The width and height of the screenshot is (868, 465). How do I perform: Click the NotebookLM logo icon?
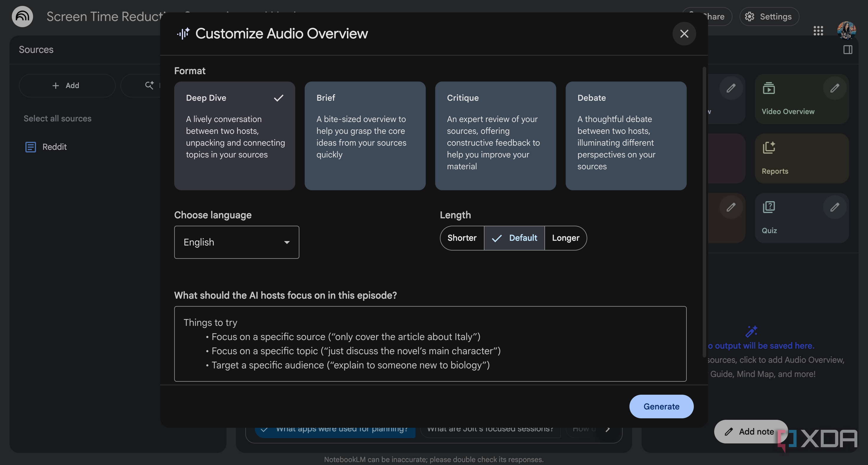(22, 16)
